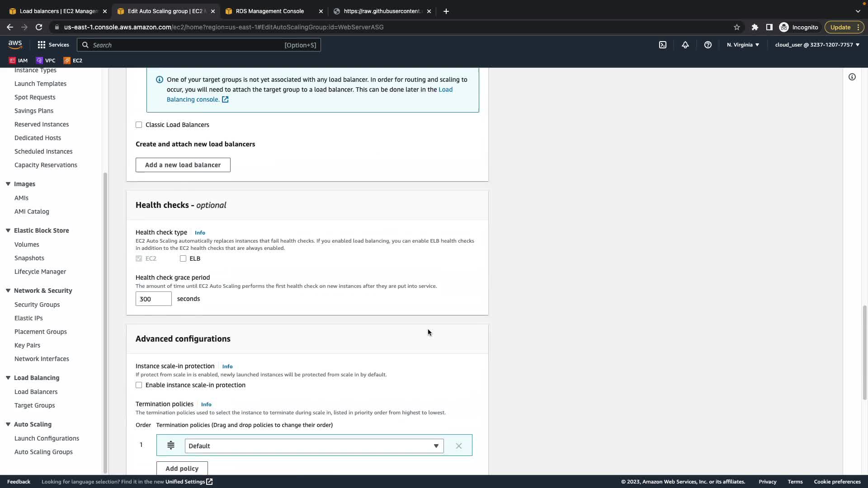
Task: Enable instance scale-in protection
Action: pos(139,385)
